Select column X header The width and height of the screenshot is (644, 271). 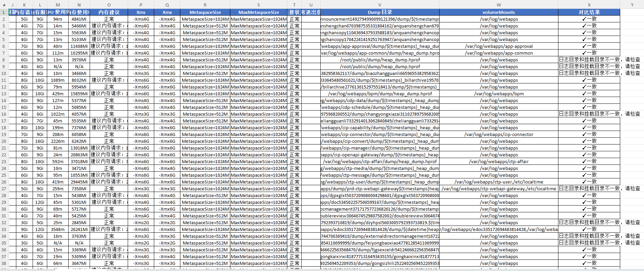pos(589,5)
